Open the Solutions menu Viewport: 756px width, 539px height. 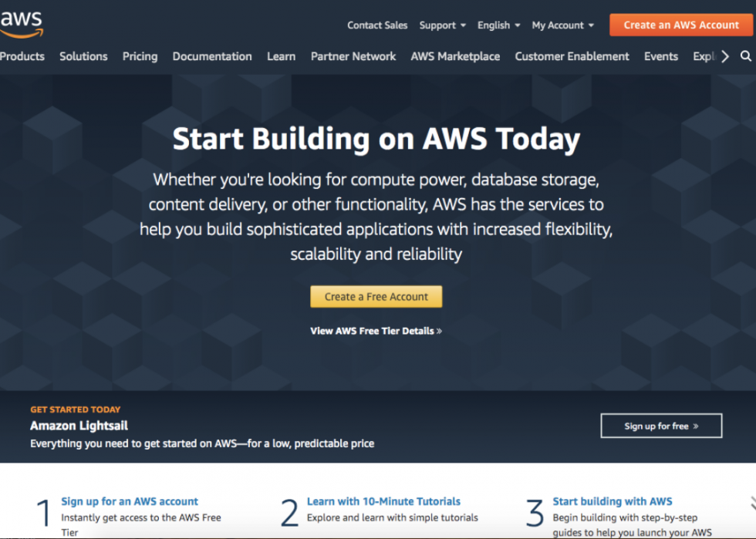(83, 56)
